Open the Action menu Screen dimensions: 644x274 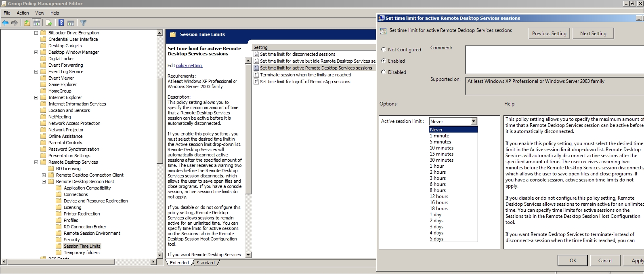point(23,13)
